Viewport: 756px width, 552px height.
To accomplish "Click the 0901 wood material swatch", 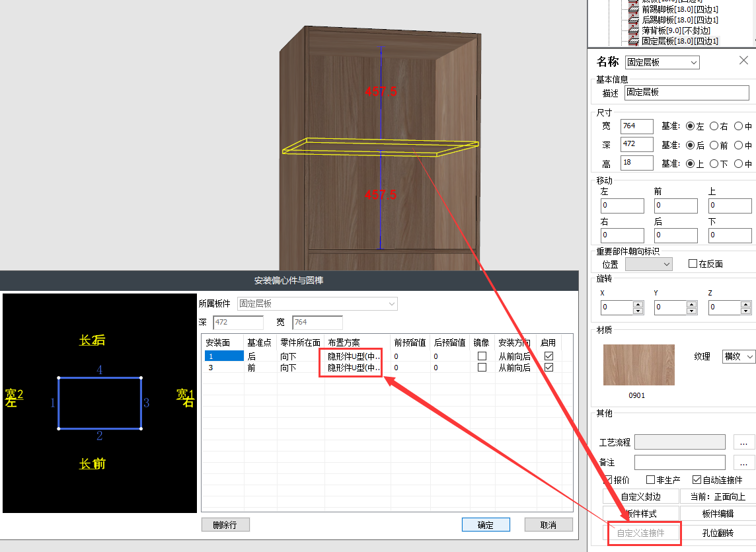I will (639, 365).
